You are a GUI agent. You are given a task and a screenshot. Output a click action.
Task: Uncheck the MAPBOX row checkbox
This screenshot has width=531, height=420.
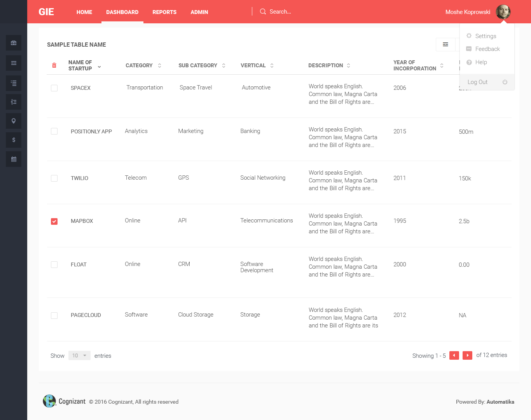click(x=54, y=222)
